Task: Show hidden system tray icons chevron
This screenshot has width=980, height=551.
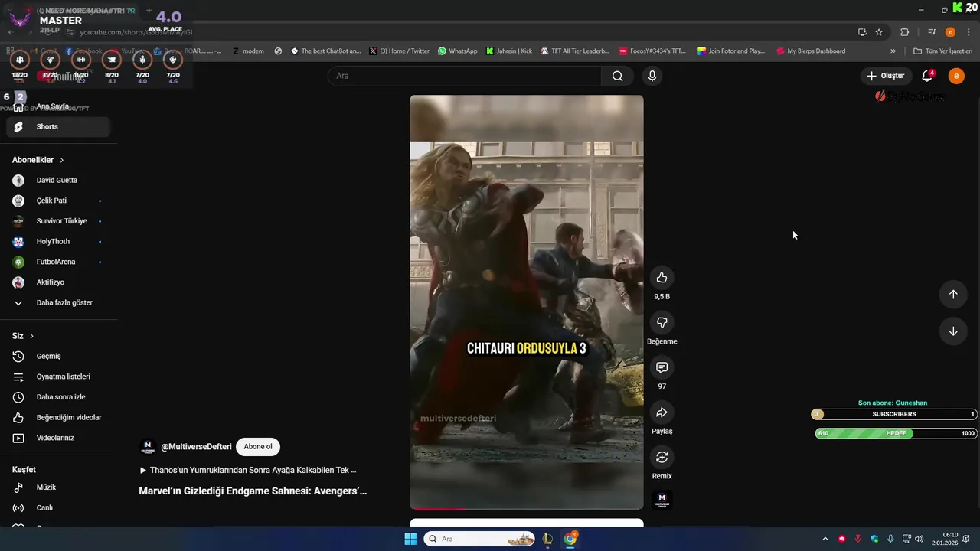Action: click(825, 539)
